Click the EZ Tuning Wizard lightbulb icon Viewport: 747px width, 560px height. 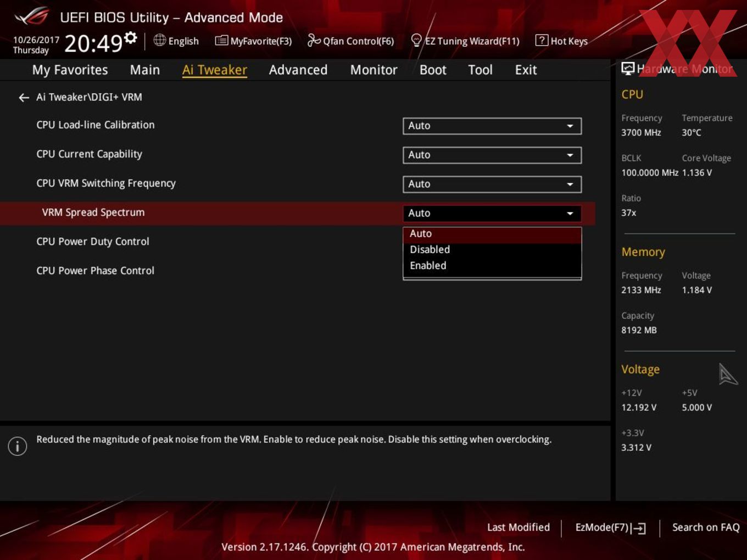(x=416, y=40)
